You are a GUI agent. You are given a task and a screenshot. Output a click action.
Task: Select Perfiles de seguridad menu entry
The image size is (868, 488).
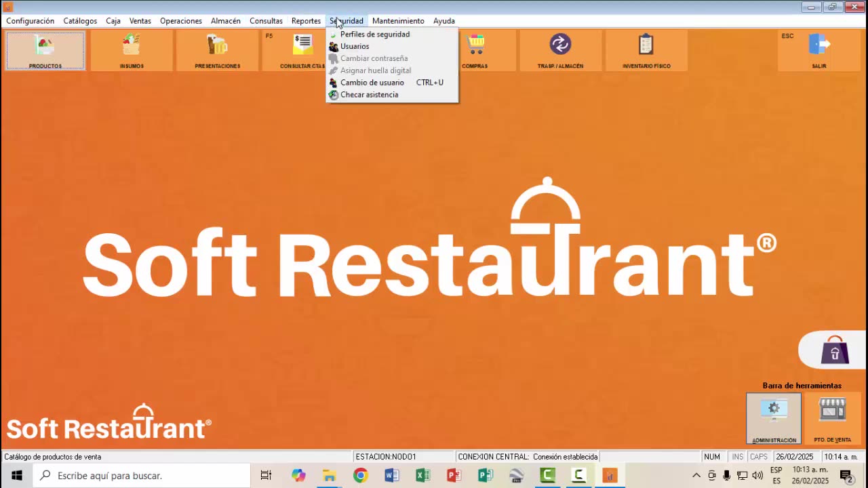click(392, 34)
